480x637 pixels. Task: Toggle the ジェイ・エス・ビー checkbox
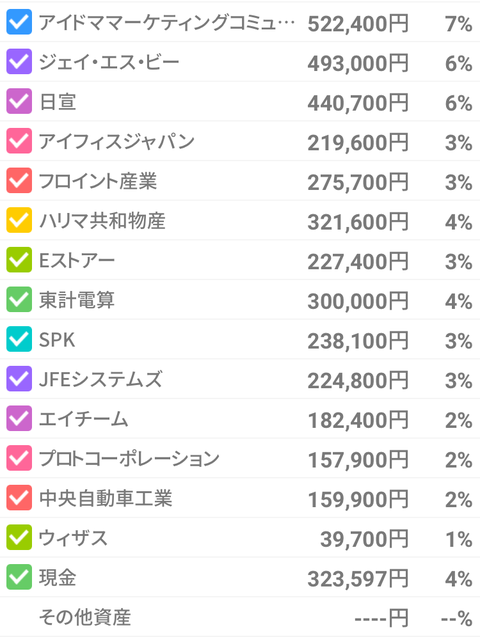(x=19, y=62)
